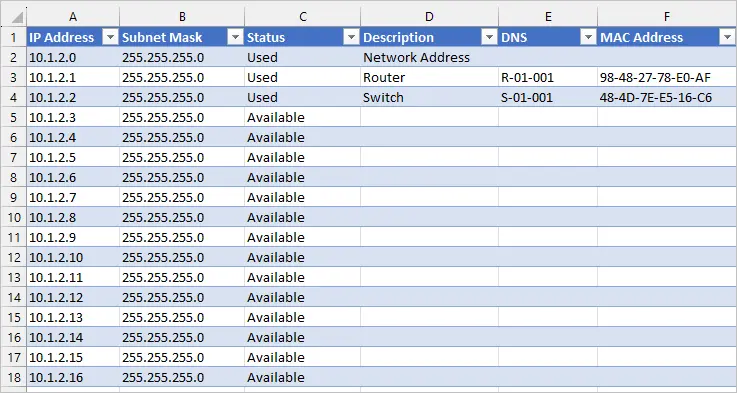Screen dimensions: 737x393
Task: Select column B header
Action: click(182, 17)
